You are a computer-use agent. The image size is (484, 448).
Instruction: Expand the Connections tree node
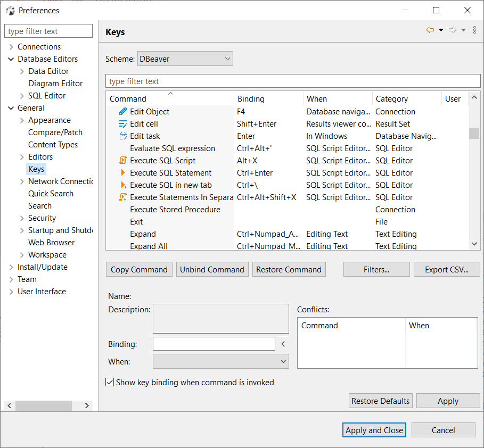point(11,47)
